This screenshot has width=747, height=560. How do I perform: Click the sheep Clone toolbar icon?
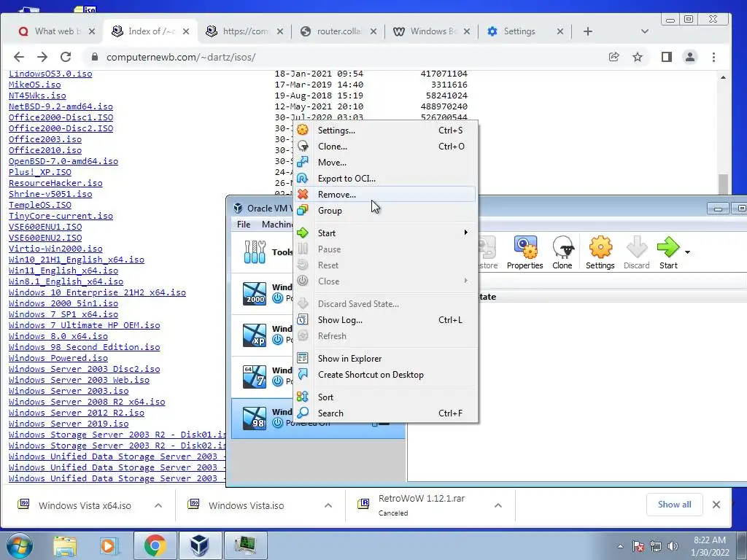click(562, 252)
